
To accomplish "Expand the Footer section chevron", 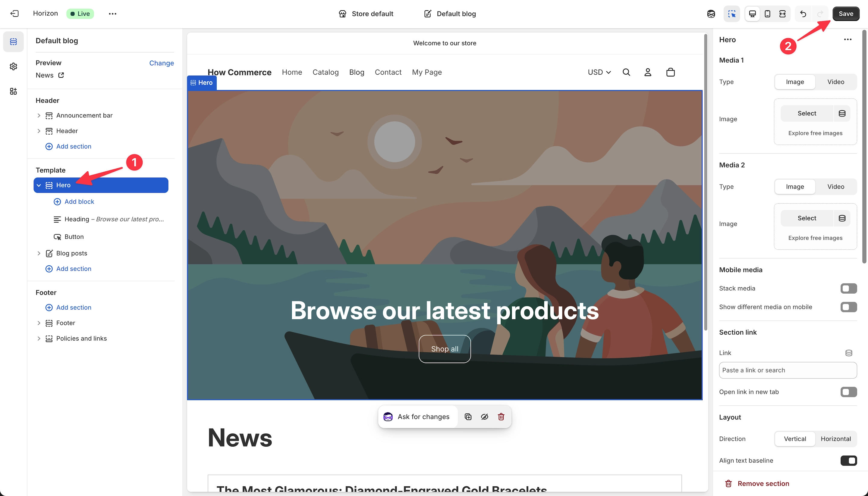I will click(x=39, y=323).
